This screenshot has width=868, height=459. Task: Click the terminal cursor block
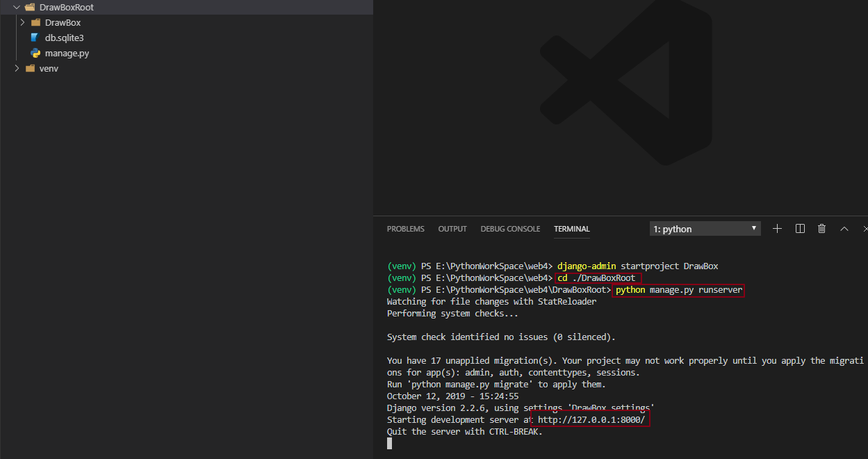tap(389, 443)
